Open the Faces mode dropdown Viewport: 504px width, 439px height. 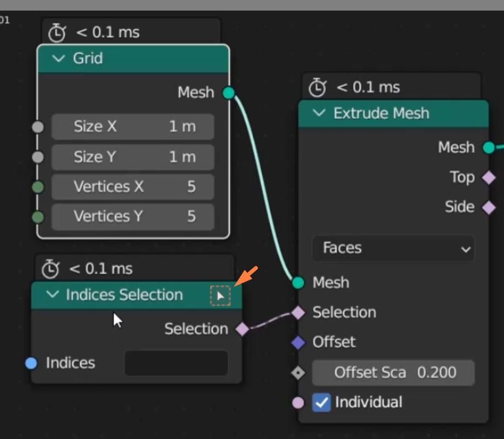[x=393, y=248]
